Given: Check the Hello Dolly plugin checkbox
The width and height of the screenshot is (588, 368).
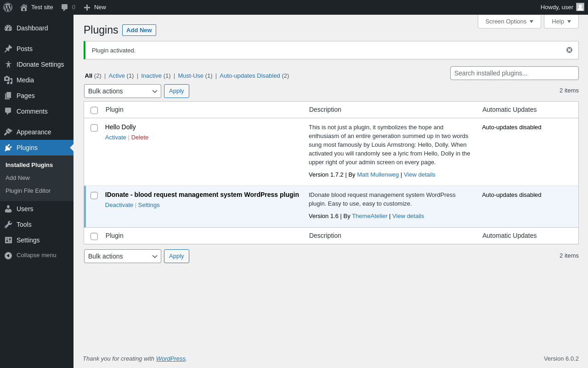Looking at the screenshot, I should coord(94,128).
